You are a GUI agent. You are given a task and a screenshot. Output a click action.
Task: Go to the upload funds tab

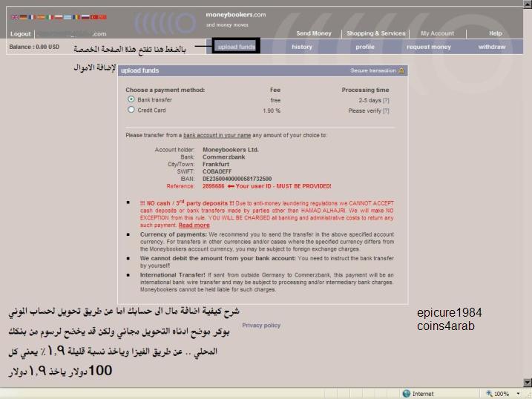coord(236,47)
